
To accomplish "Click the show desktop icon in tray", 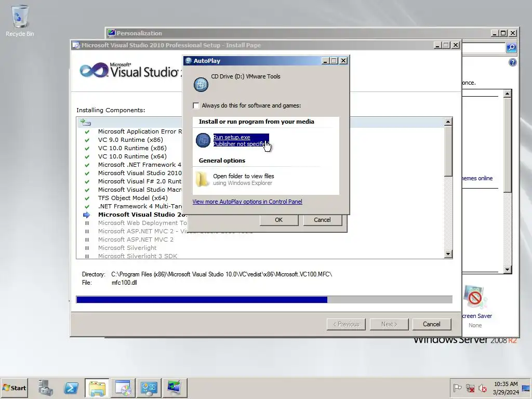I will tap(526, 388).
